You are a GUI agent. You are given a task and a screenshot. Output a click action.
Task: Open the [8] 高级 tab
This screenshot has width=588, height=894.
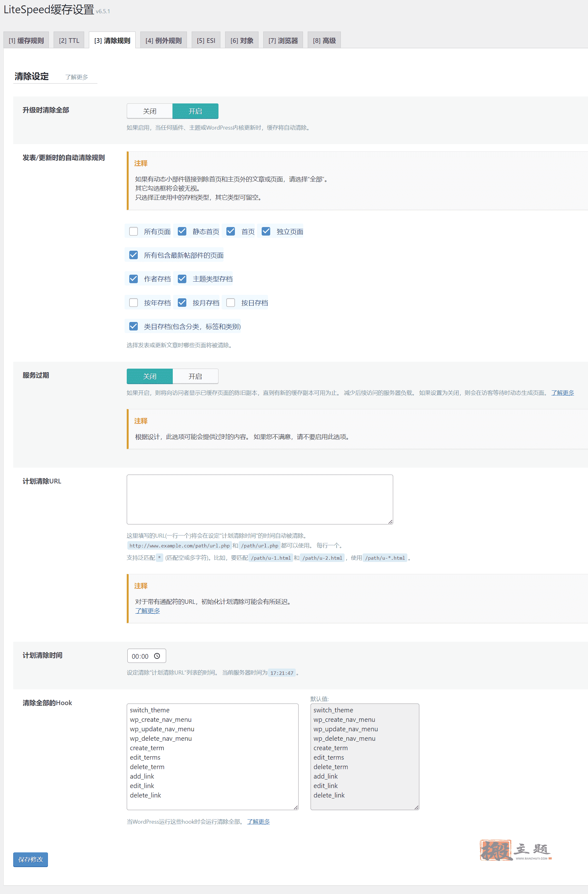pyautogui.click(x=324, y=40)
